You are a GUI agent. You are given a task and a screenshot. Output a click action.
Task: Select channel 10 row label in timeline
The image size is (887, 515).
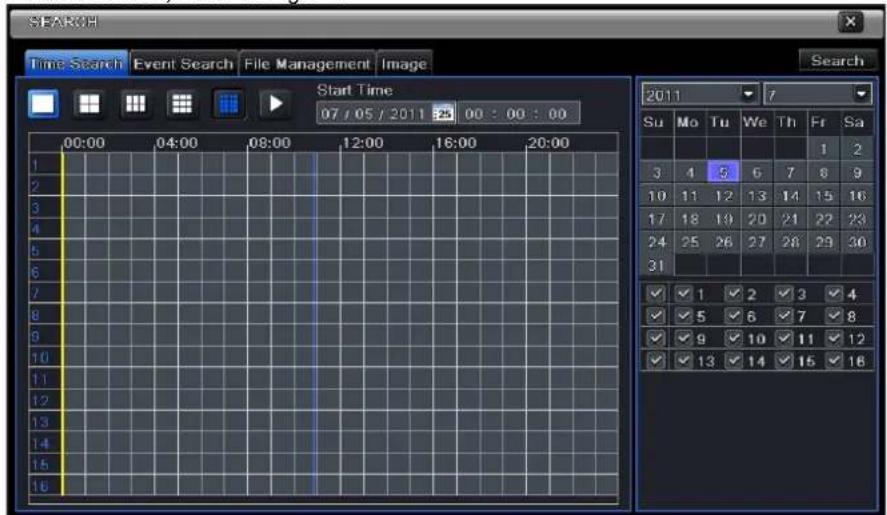(40, 358)
